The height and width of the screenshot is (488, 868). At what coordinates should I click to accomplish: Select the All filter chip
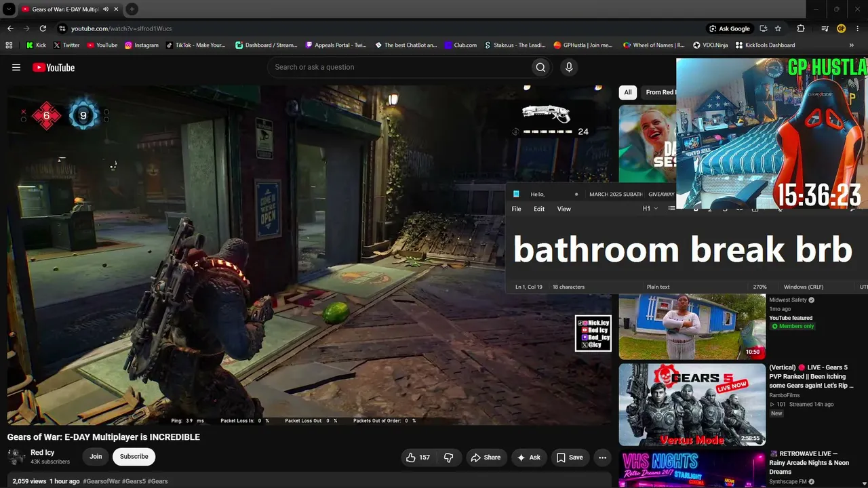pos(628,92)
